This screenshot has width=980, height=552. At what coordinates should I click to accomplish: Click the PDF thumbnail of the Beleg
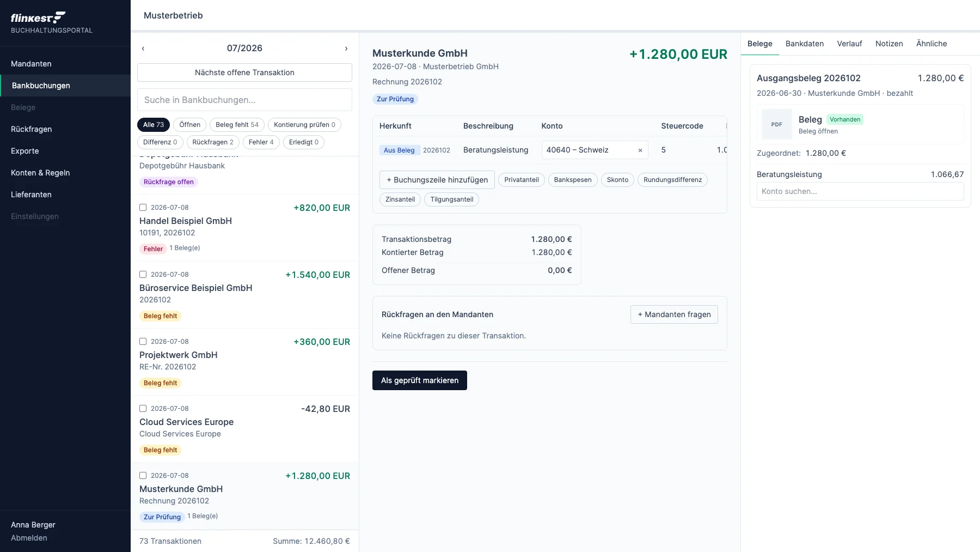(777, 124)
